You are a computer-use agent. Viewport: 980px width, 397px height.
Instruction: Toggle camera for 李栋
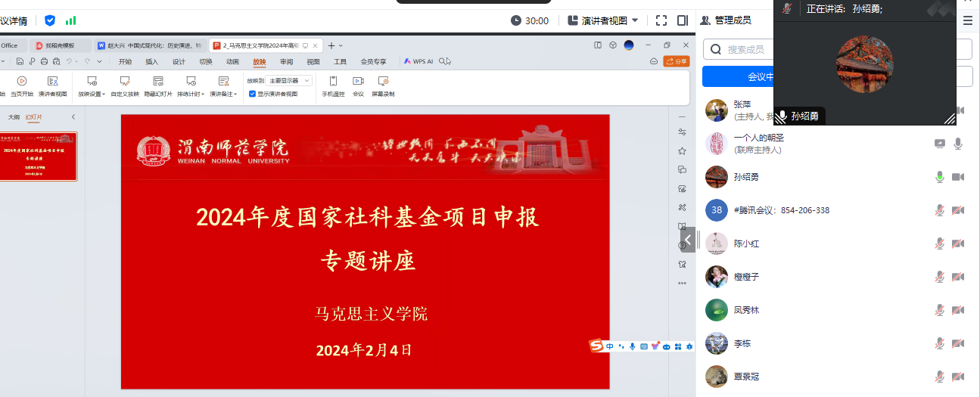click(x=958, y=343)
